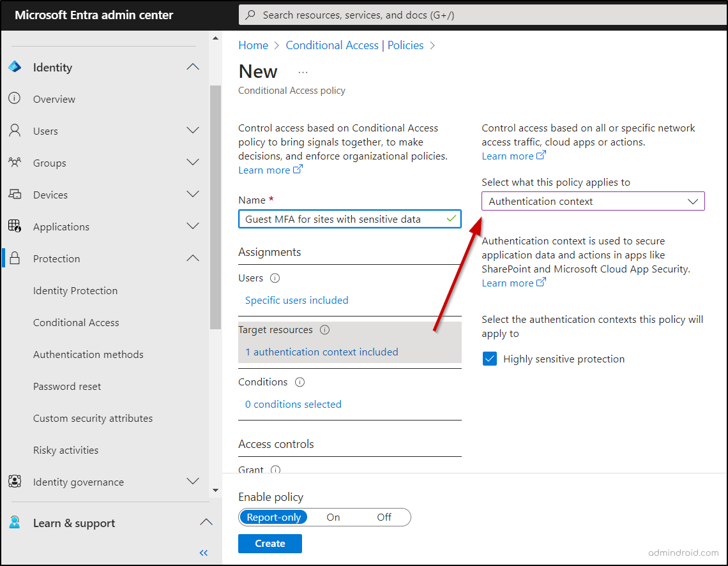The width and height of the screenshot is (728, 566).
Task: Select the Learn & support icon
Action: coord(15,523)
